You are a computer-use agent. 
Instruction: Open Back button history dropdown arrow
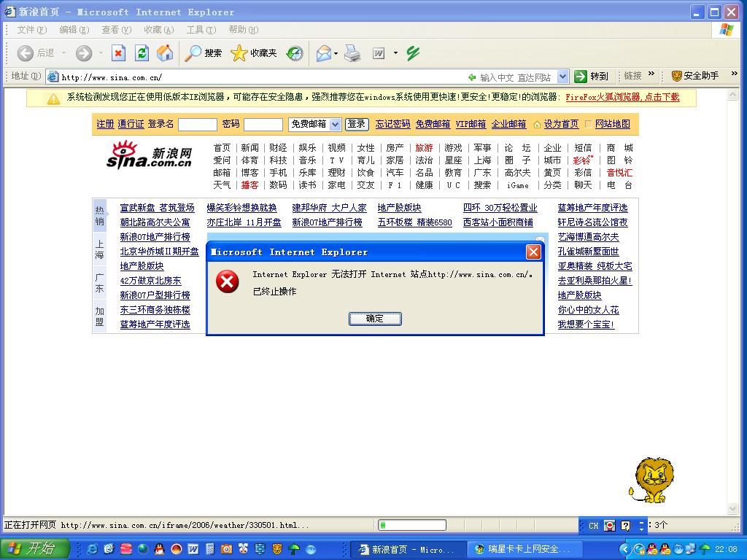63,52
